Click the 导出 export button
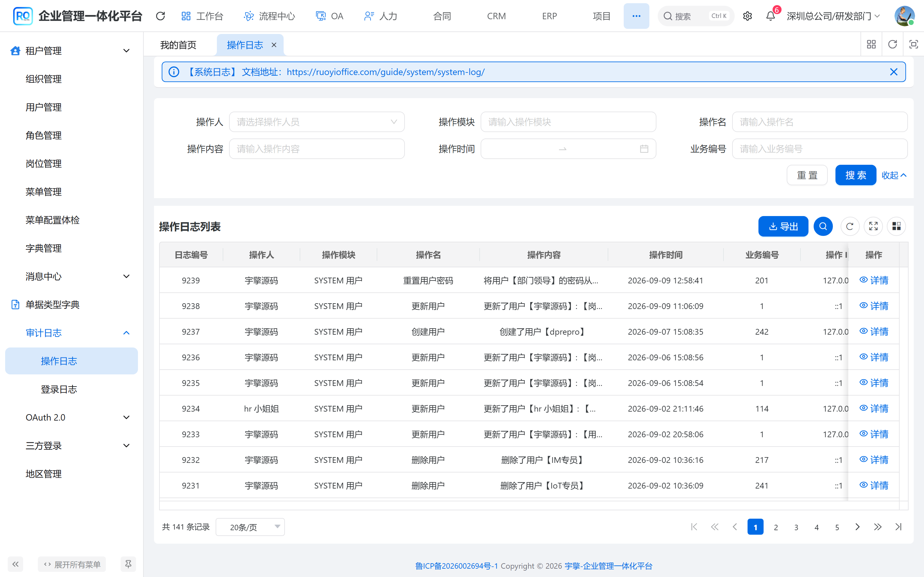 tap(783, 226)
